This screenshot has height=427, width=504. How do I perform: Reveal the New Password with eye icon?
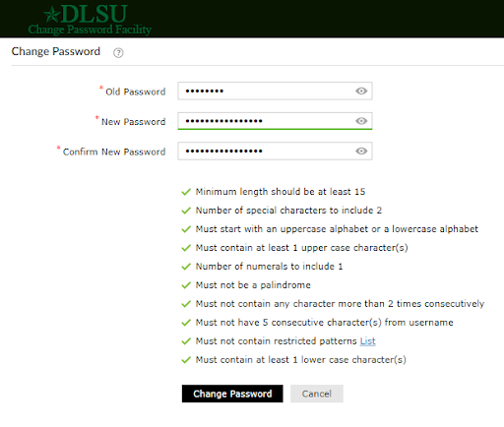click(x=361, y=121)
